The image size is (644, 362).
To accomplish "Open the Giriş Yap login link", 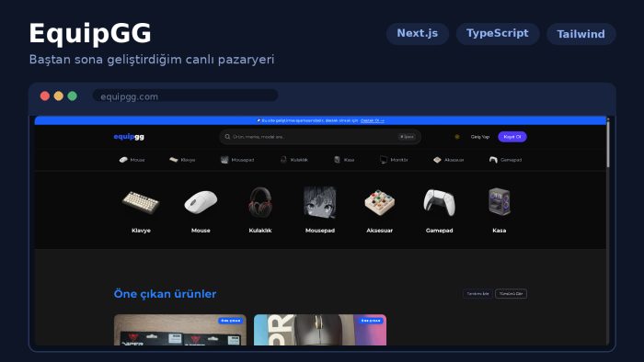I will coord(479,137).
